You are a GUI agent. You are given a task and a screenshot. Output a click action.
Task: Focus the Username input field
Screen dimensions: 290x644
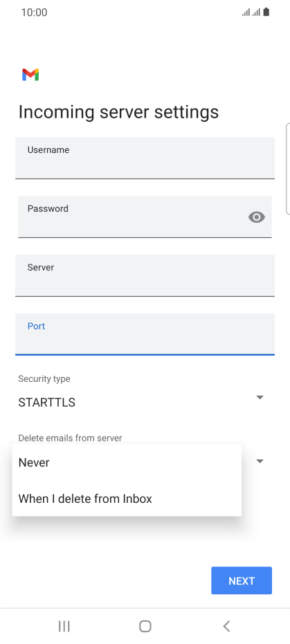[x=145, y=158]
